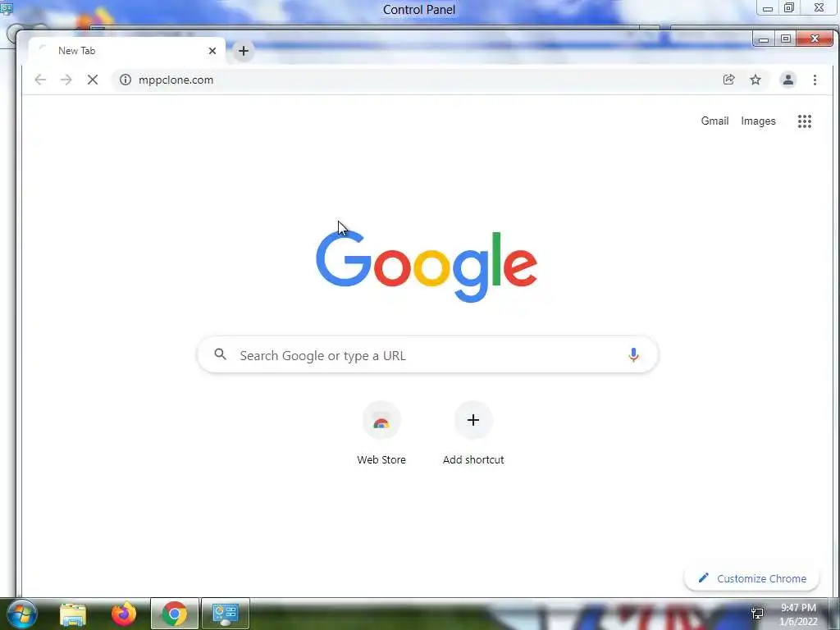This screenshot has height=630, width=840.
Task: Open Windows Explorer from the taskbar
Action: [x=73, y=614]
